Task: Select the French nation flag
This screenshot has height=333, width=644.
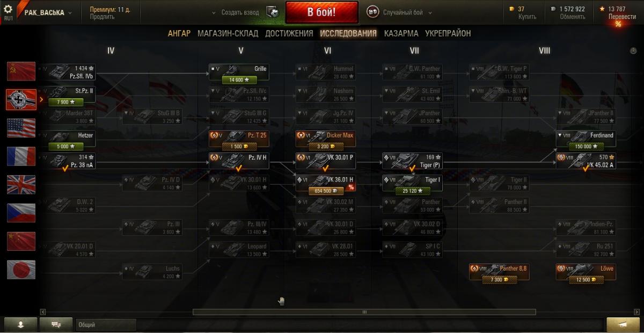Action: click(21, 156)
